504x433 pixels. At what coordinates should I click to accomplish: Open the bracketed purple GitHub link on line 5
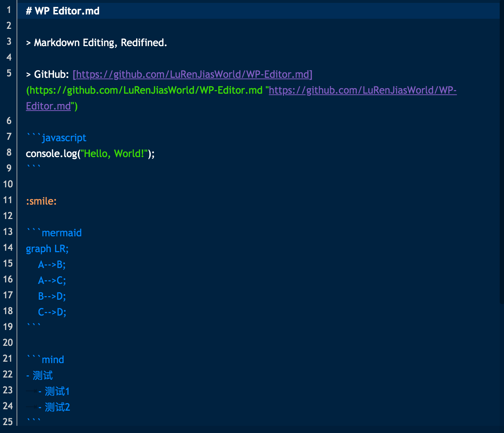[x=193, y=74]
